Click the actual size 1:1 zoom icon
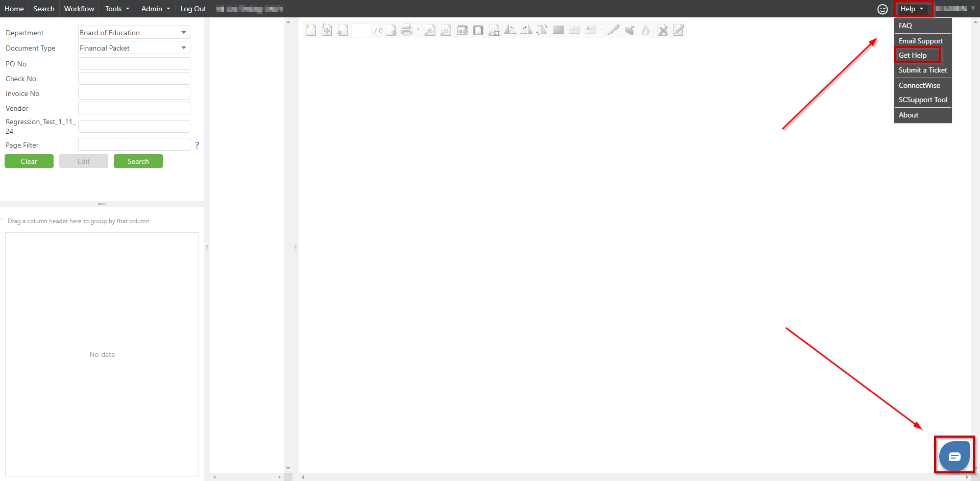This screenshot has height=481, width=980. (494, 30)
